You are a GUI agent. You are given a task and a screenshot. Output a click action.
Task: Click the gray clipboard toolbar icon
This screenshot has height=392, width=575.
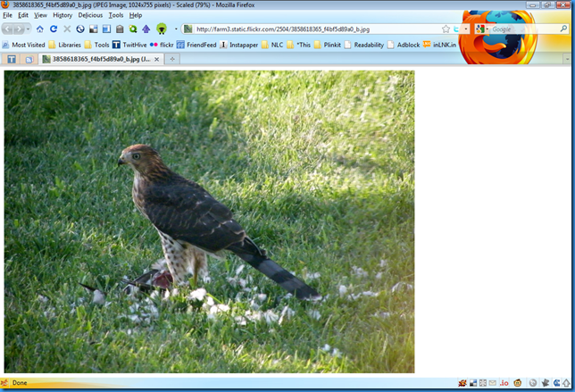pyautogui.click(x=120, y=29)
